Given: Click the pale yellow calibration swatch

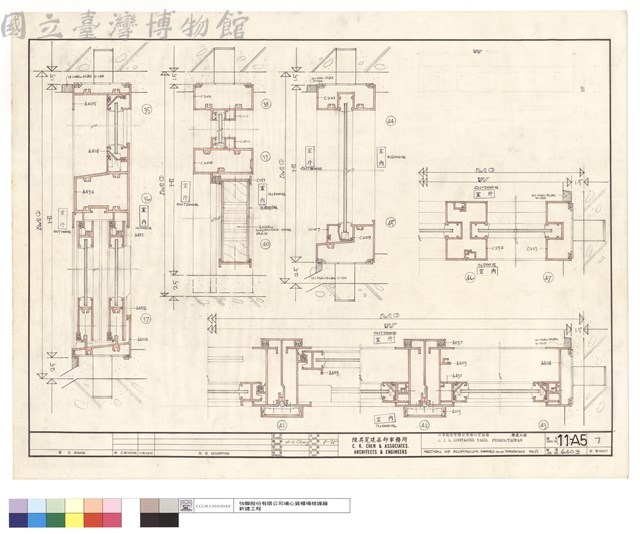Looking at the screenshot, I should 75,505.
